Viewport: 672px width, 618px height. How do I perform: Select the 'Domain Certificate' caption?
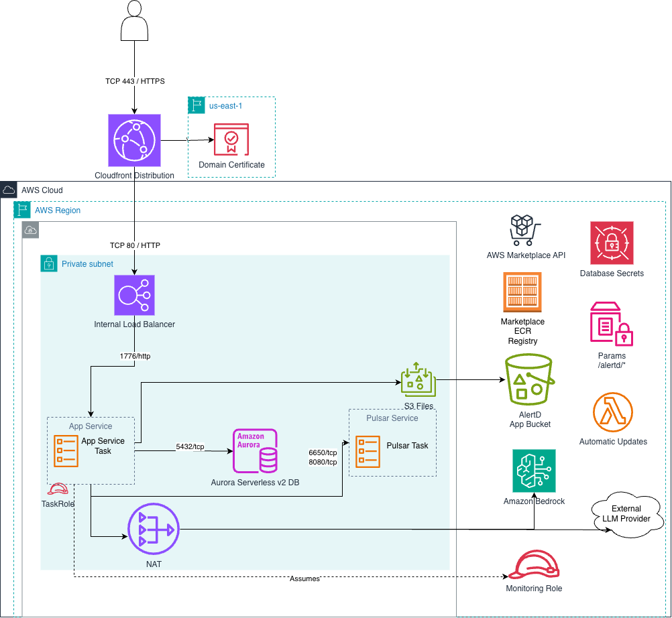point(231,164)
